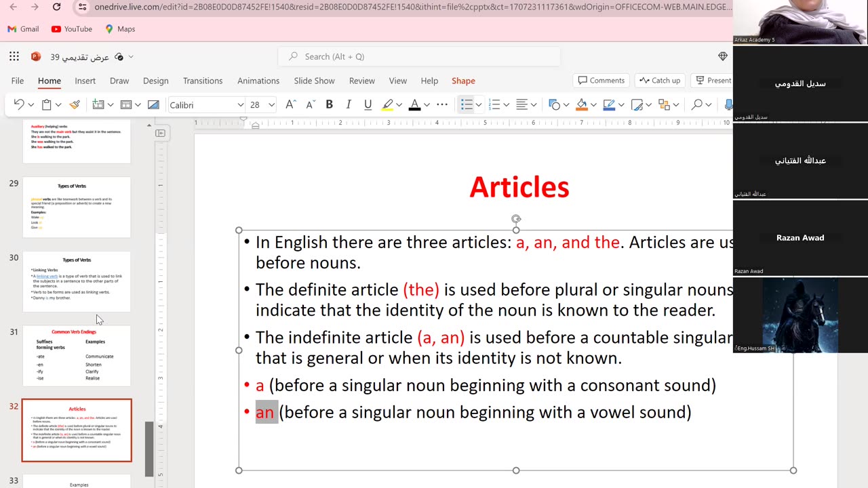Select slide 30 Linking Verbs thumbnail
Screen dimensions: 868x488
click(x=77, y=281)
